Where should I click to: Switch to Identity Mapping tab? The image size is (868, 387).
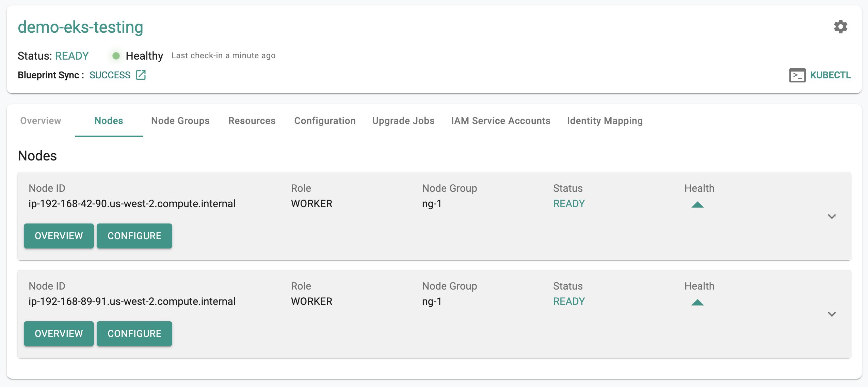pyautogui.click(x=605, y=121)
